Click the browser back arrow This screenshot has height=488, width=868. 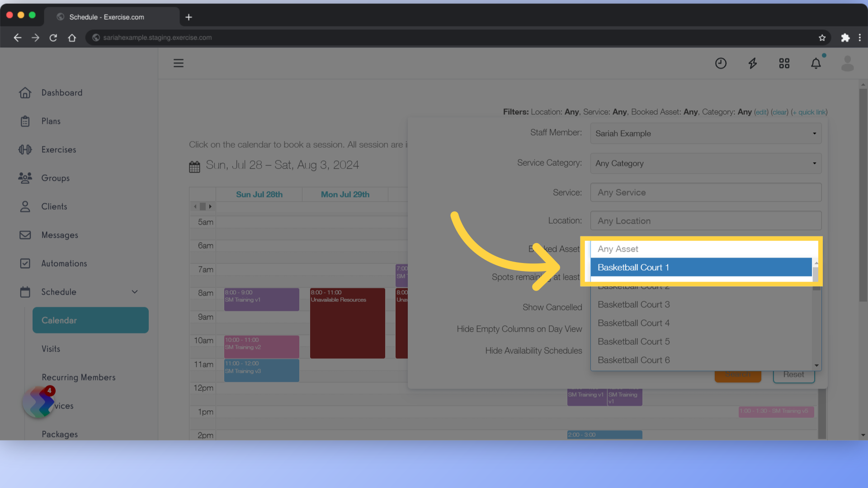pos(18,38)
